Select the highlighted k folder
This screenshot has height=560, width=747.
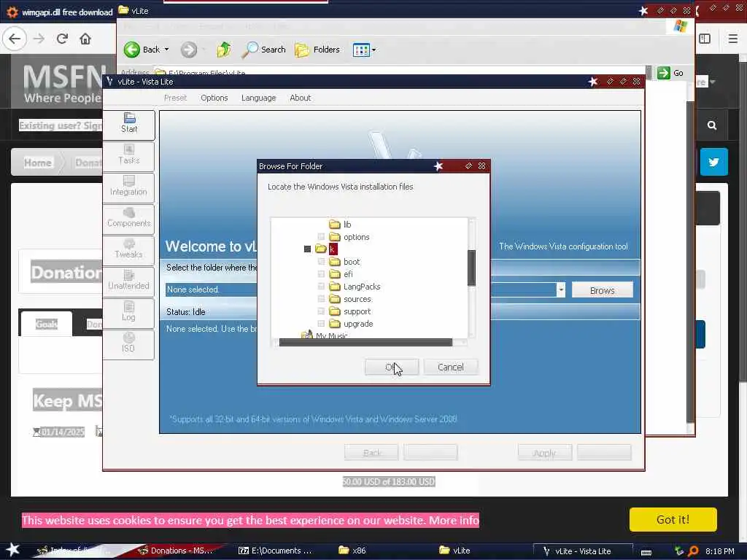click(333, 249)
